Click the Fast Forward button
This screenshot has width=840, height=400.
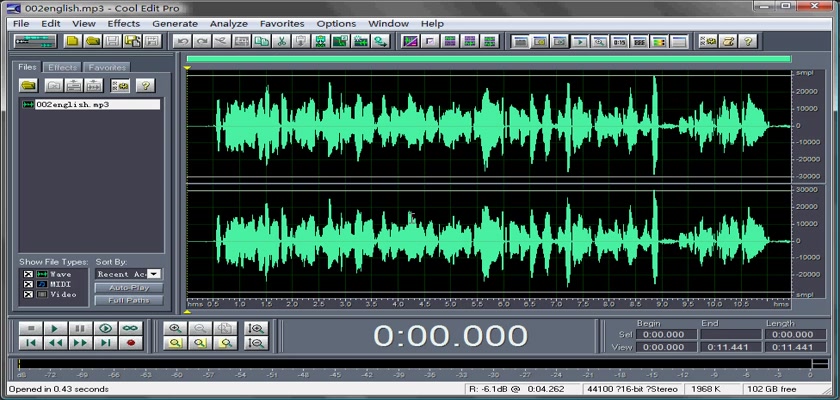click(80, 343)
